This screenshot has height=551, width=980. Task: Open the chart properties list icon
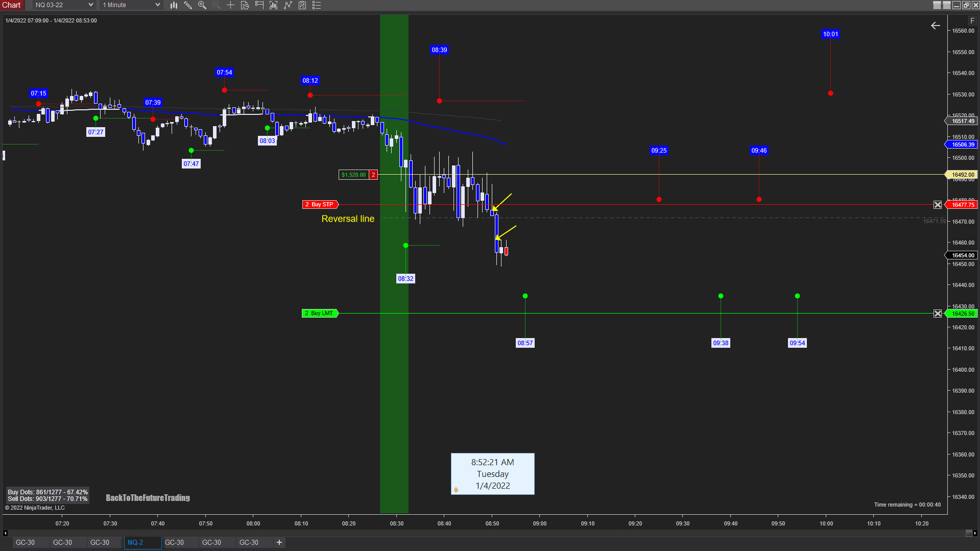tap(317, 5)
